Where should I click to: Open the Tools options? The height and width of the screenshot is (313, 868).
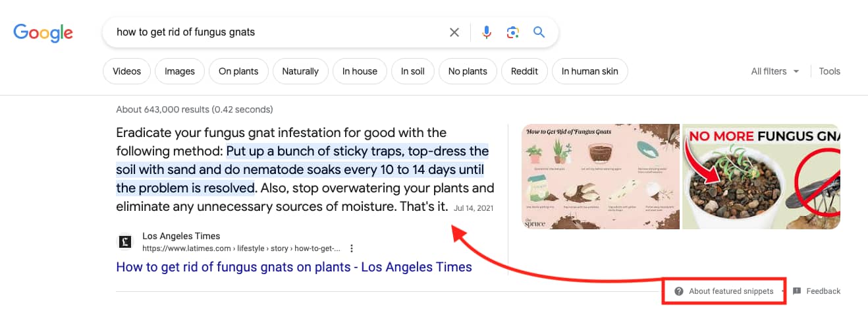(829, 71)
